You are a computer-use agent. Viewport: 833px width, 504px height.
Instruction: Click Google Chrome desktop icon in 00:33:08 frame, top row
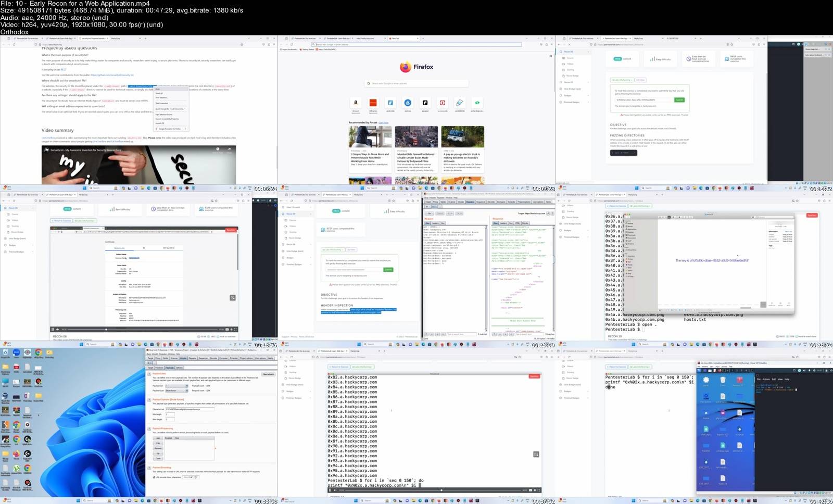point(39,352)
